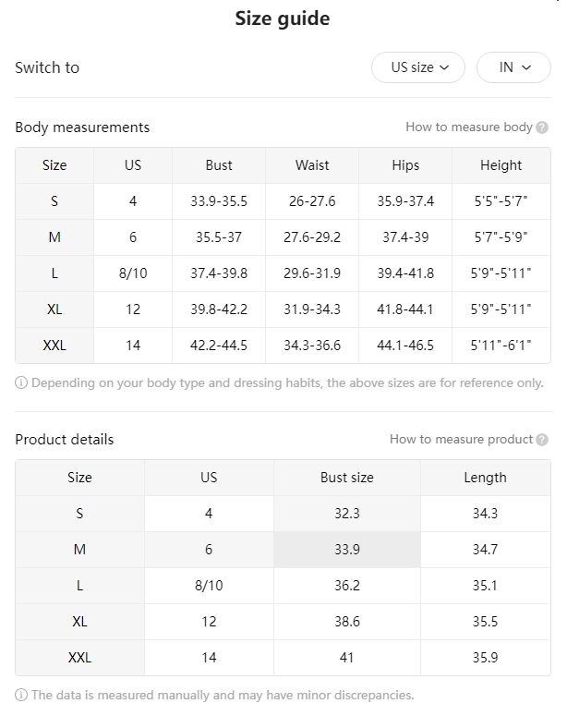Select the XL length value 35.5

486,622
